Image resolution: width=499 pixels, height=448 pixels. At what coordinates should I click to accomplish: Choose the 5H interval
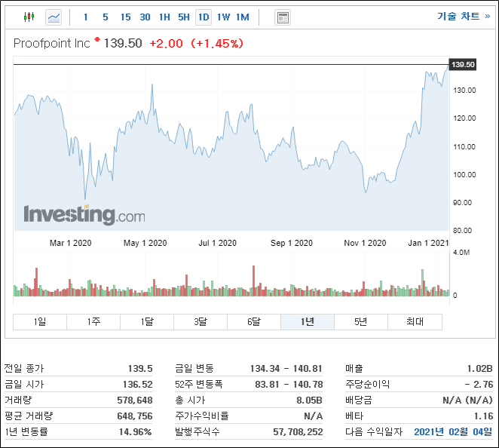coord(184,17)
